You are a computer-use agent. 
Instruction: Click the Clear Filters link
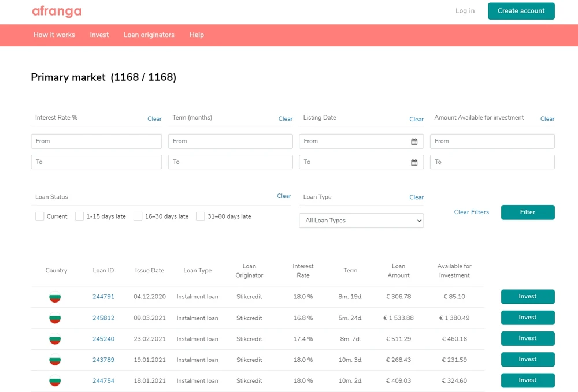coord(471,212)
